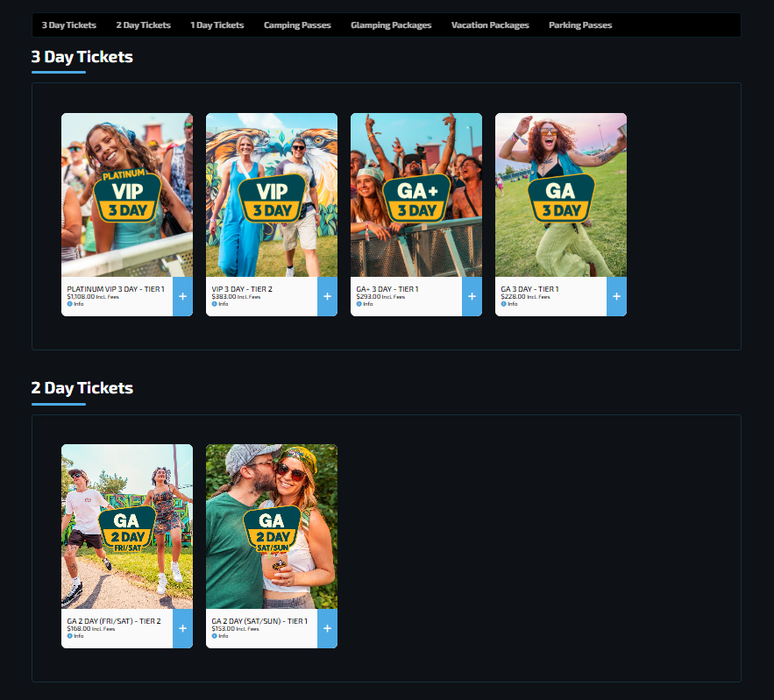Click the GA 2 Day Sat/Sun image
The image size is (774, 700).
click(x=272, y=527)
